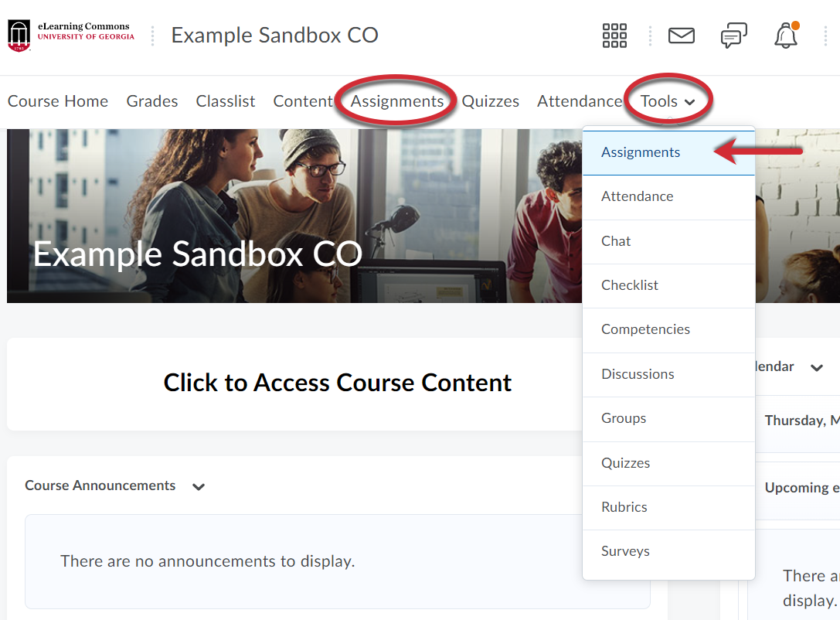
Task: Open Checklist from the Tools menu
Action: click(x=629, y=285)
